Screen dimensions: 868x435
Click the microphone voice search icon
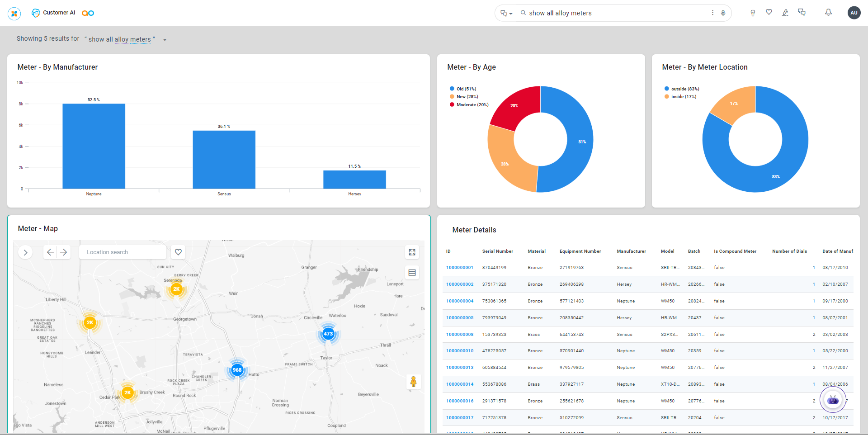point(723,13)
